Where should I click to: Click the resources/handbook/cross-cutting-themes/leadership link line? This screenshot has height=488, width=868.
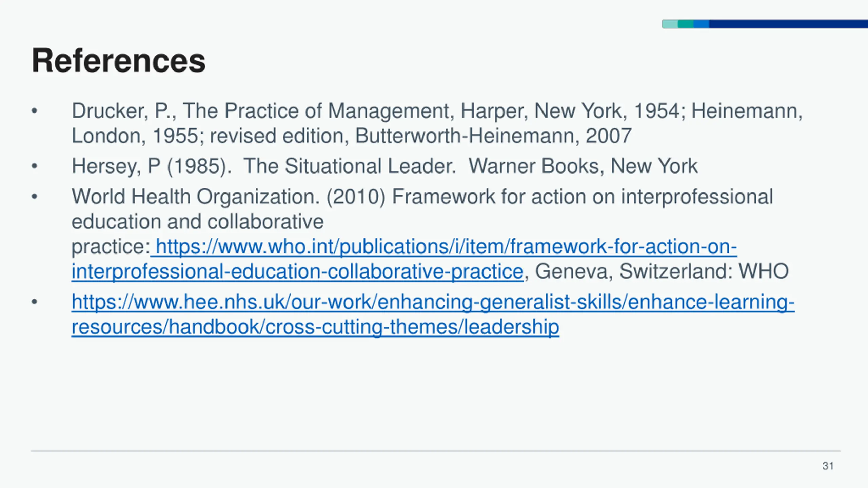315,327
